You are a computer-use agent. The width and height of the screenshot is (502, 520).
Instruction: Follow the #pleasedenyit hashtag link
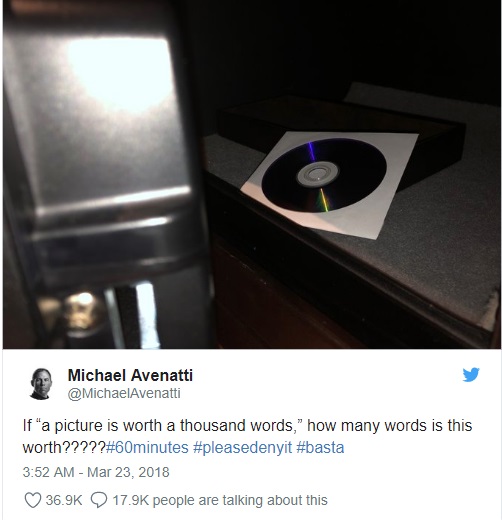242,447
